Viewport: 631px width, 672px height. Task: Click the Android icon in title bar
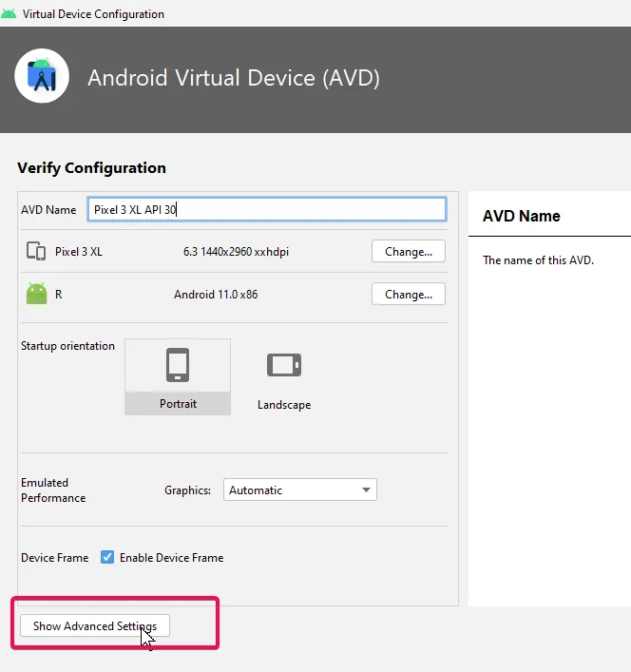pyautogui.click(x=9, y=13)
